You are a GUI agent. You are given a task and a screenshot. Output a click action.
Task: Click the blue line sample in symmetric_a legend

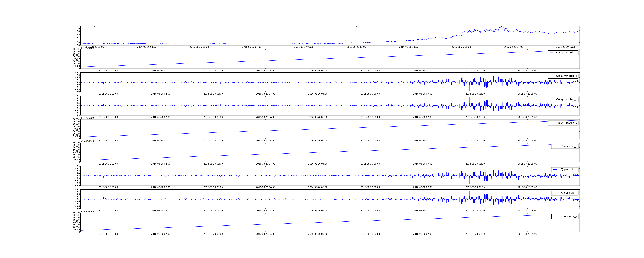tap(552, 53)
